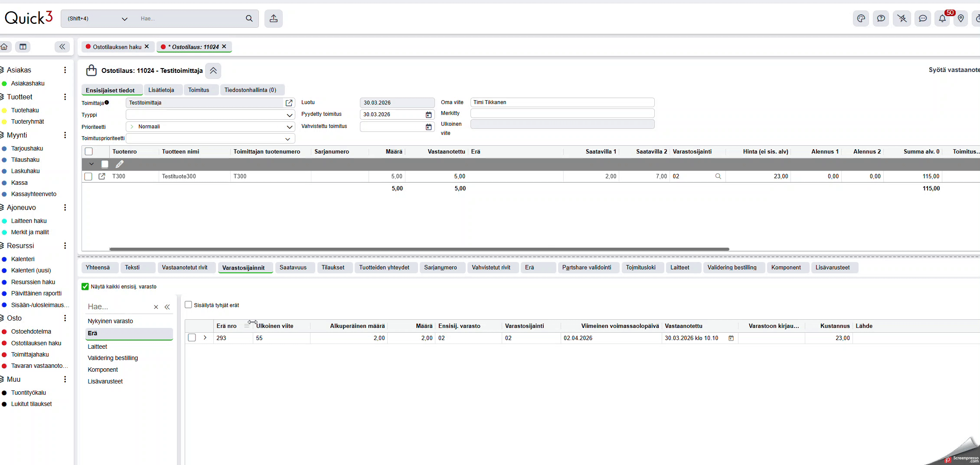The height and width of the screenshot is (465, 980).
Task: Open Asiakas section three-dot menu
Action: click(x=65, y=70)
